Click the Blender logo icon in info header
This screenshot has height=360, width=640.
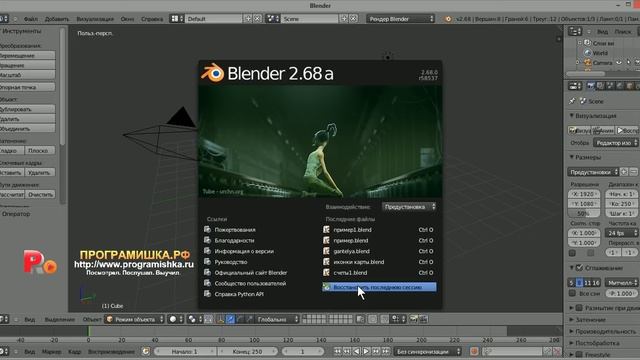448,19
